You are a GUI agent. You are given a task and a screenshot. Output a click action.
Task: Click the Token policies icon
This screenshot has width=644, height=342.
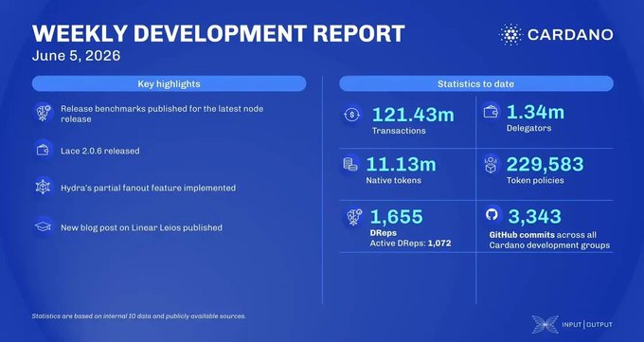pyautogui.click(x=491, y=164)
